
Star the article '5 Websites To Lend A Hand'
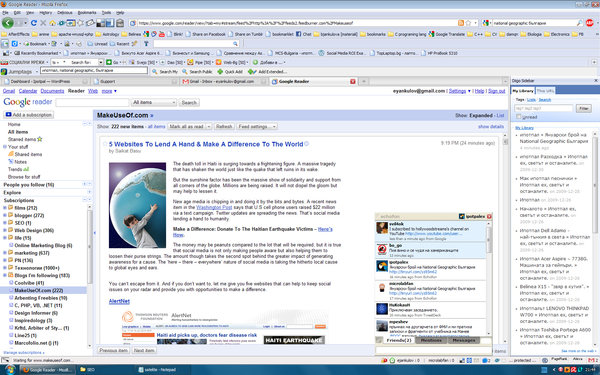[x=105, y=144]
